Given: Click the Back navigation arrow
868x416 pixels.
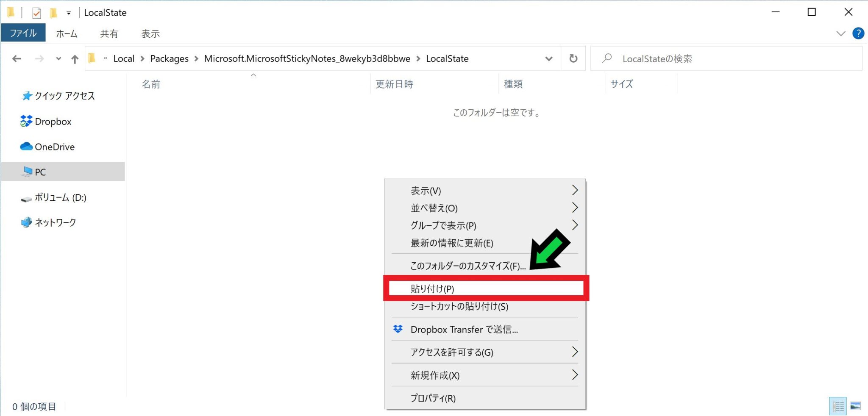Looking at the screenshot, I should click(17, 59).
